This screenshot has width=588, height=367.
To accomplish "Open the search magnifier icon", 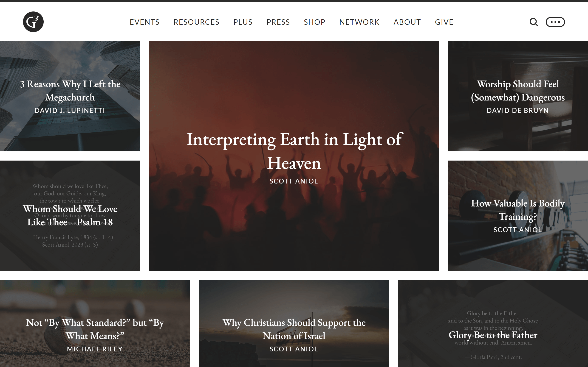I will pos(534,22).
